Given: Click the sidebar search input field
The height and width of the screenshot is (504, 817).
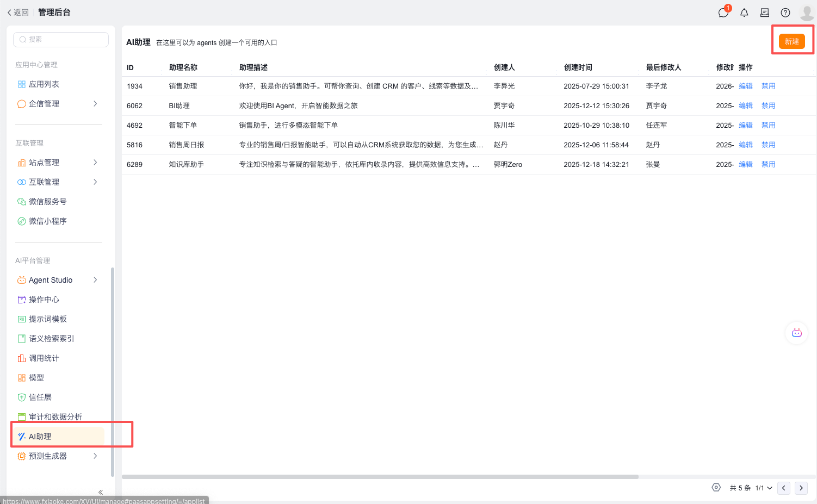Looking at the screenshot, I should coord(61,40).
